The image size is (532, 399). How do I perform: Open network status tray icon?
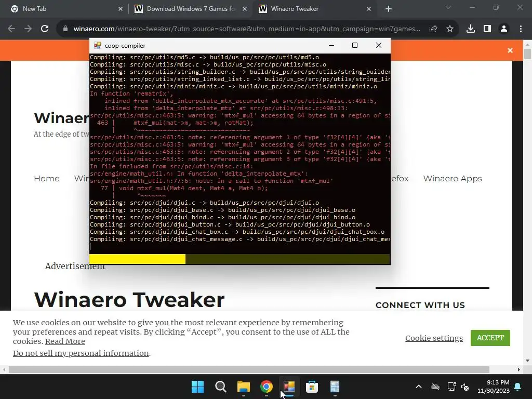tap(451, 387)
